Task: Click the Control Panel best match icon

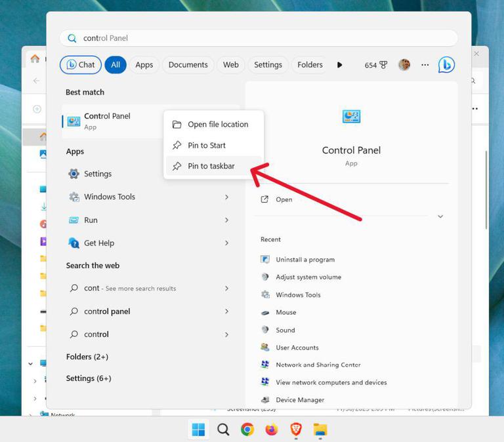Action: [74, 121]
